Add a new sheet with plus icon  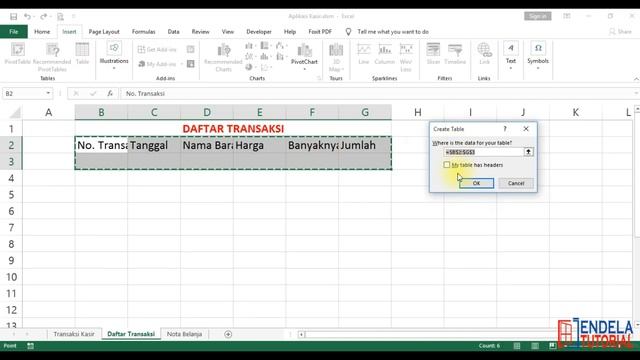pos(228,334)
